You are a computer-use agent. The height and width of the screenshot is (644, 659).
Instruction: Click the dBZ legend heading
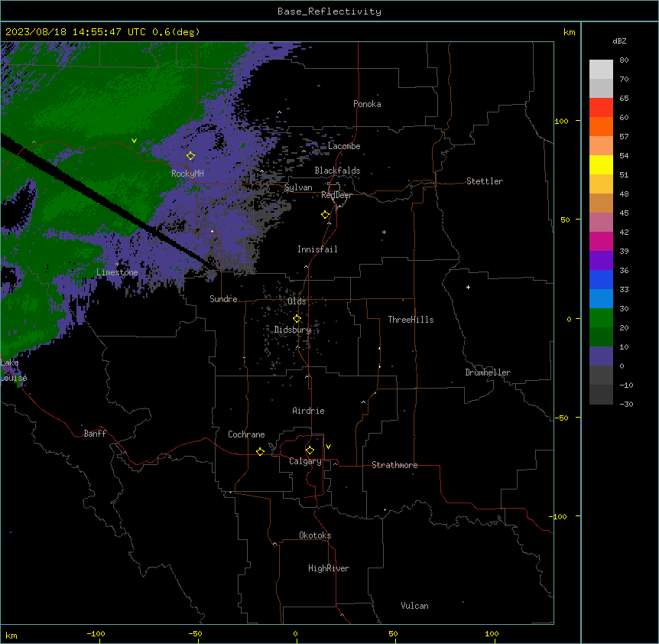click(x=619, y=41)
